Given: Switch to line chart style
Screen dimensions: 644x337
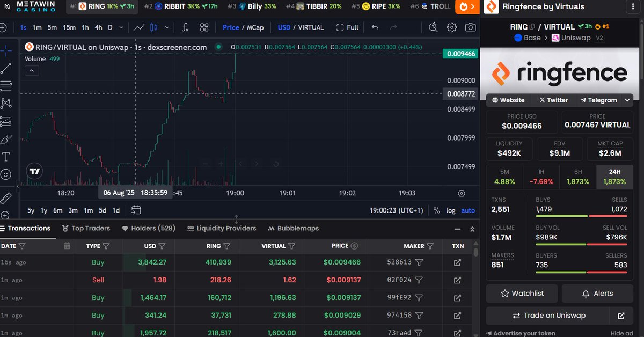Looking at the screenshot, I should point(138,27).
